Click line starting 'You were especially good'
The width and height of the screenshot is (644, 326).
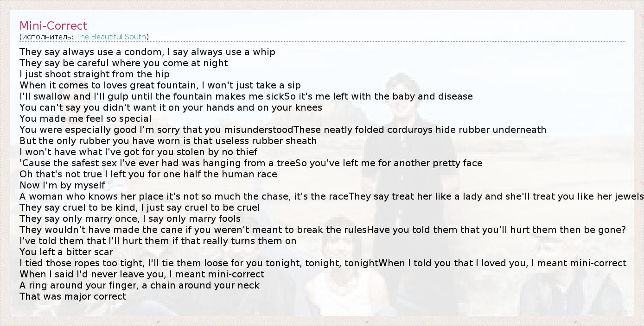click(283, 130)
